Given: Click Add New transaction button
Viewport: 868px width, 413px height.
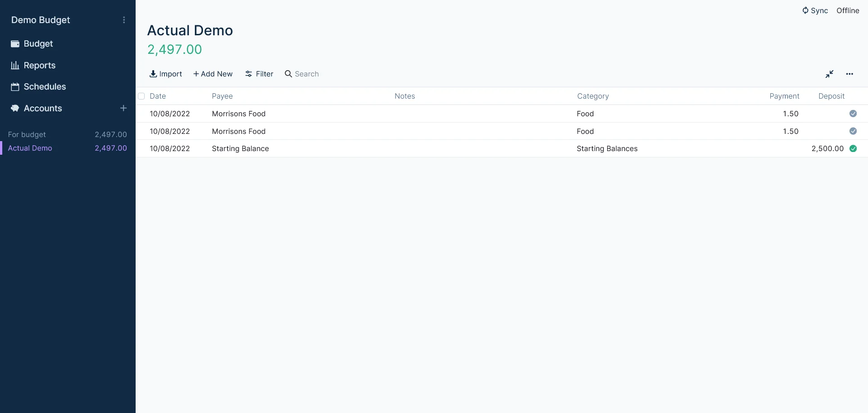Looking at the screenshot, I should (212, 74).
